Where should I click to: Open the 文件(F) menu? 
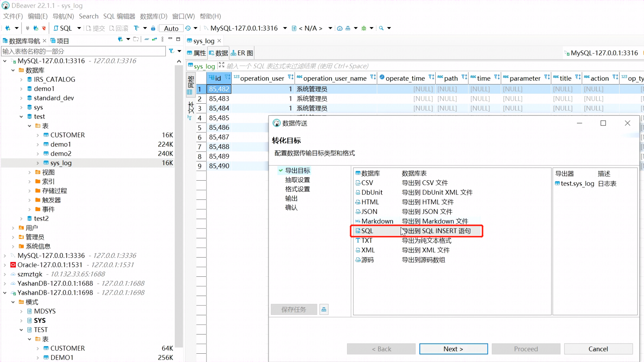(x=13, y=16)
